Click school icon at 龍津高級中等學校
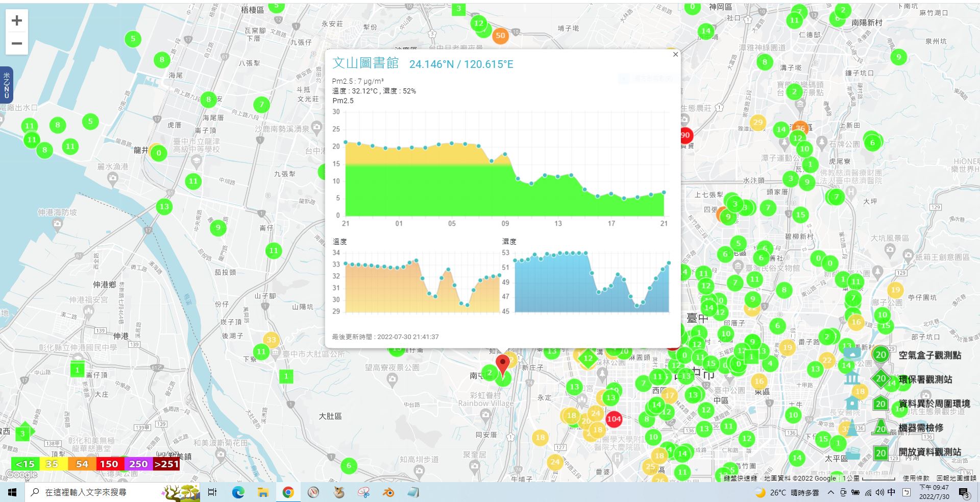 197,162
